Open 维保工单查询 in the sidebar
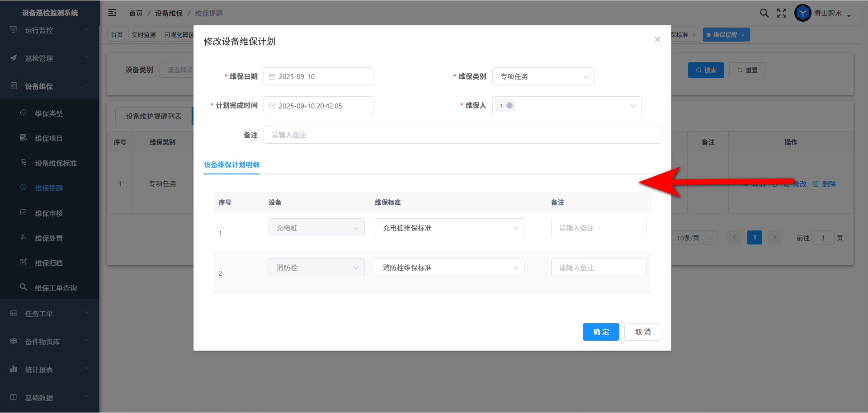The height and width of the screenshot is (413, 868). [x=56, y=288]
